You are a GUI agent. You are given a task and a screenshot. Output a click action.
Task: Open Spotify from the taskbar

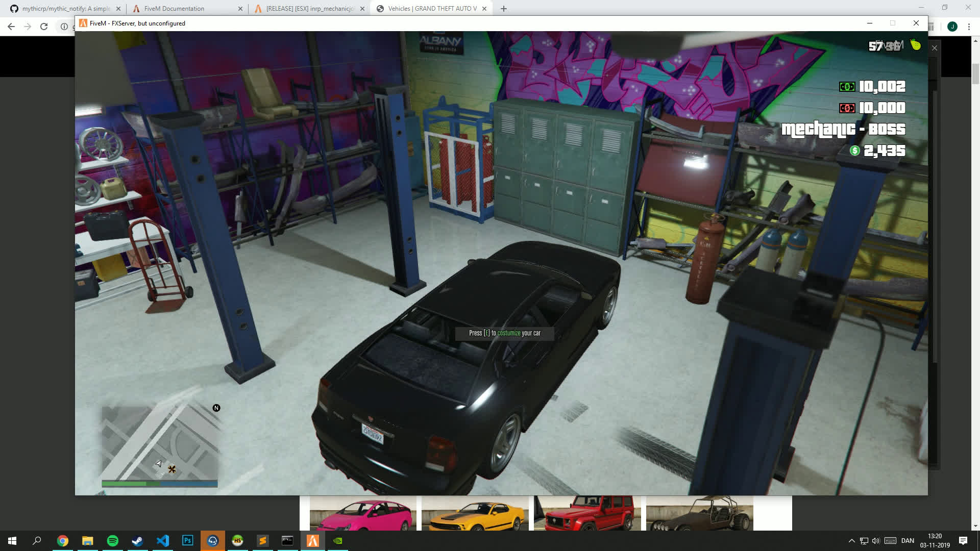(x=112, y=541)
